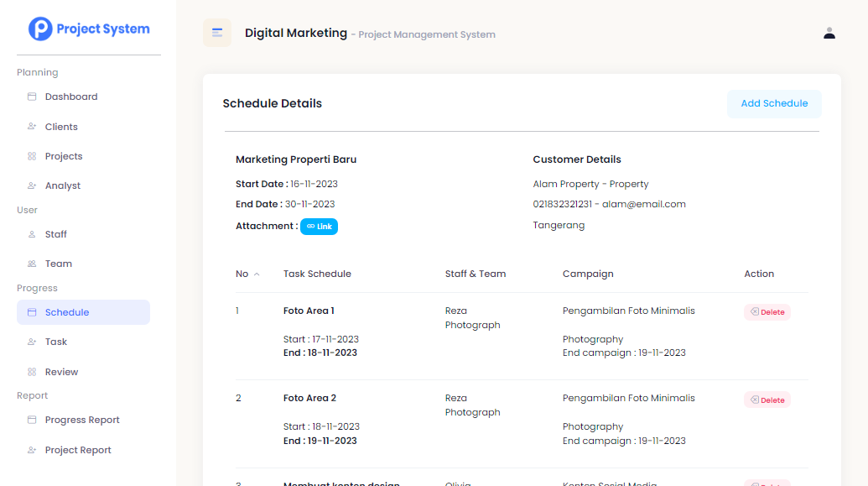Click the Start Date 16-11-2023 text
Screen dimensions: 868x486
pyautogui.click(x=287, y=184)
